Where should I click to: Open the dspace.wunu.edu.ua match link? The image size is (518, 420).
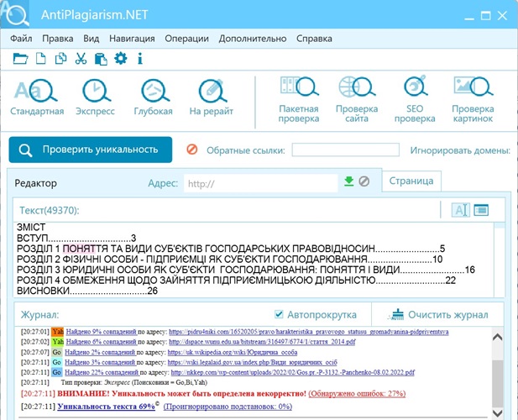click(x=262, y=342)
